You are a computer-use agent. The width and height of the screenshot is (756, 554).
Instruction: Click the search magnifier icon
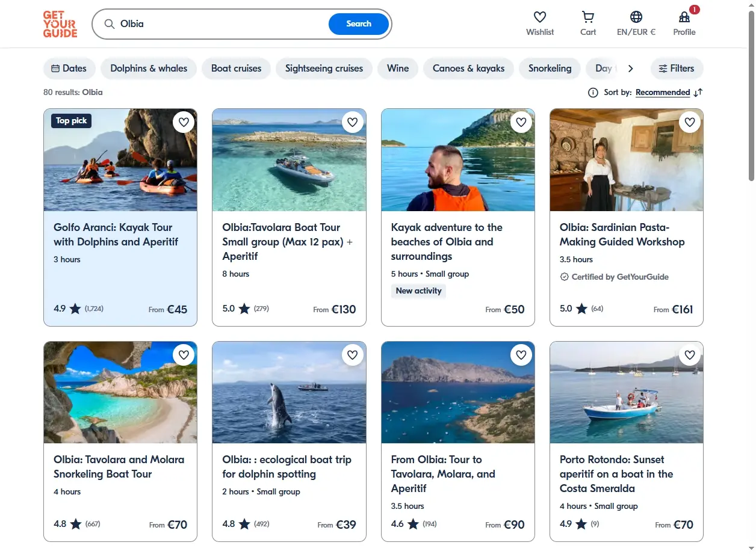click(110, 24)
